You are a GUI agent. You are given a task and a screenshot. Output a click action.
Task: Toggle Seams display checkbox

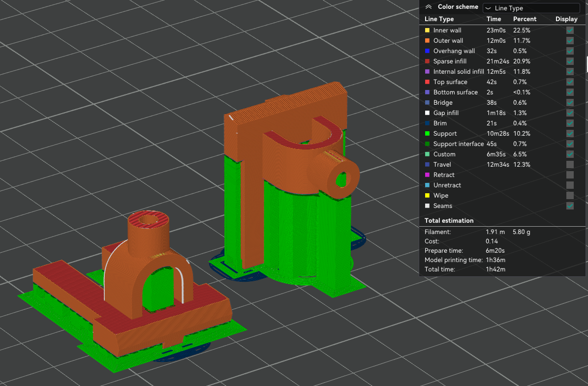click(x=570, y=206)
